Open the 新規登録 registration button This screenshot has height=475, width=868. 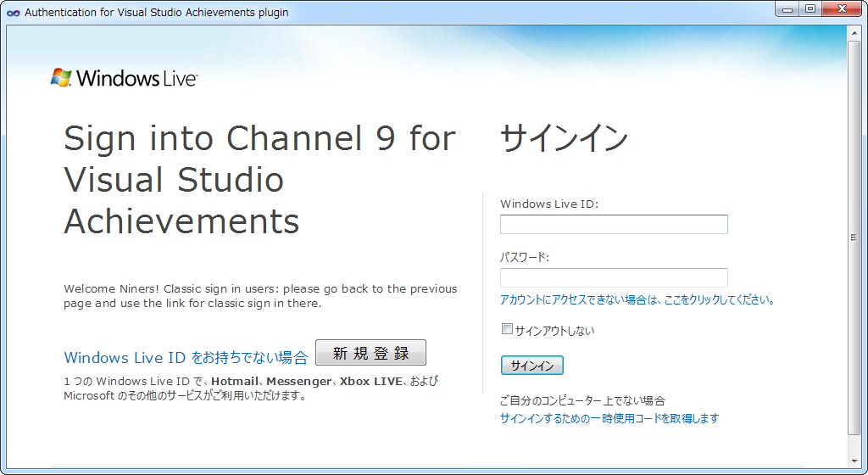(x=371, y=353)
